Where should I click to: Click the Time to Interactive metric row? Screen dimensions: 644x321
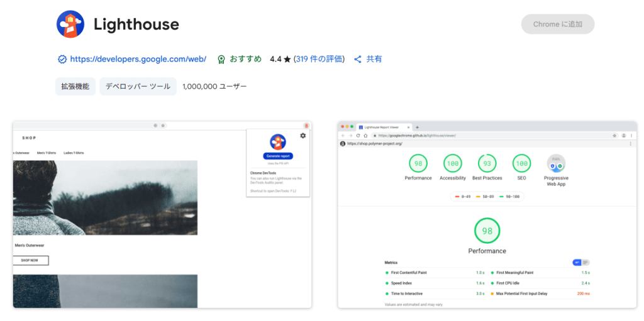point(435,294)
